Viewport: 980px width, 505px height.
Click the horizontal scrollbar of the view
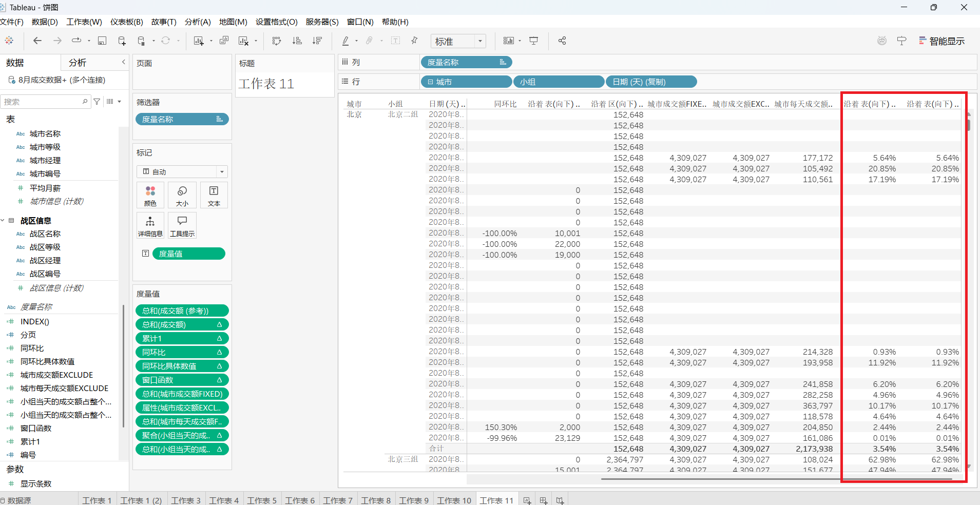(776, 479)
